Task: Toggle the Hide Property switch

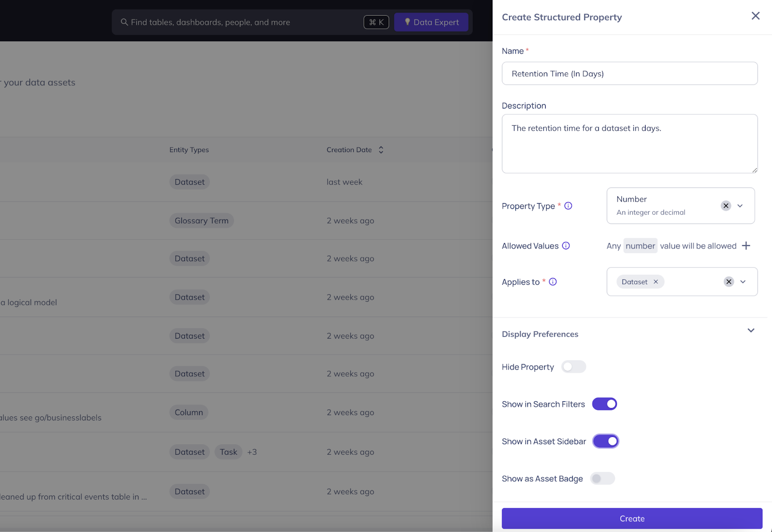Action: [574, 367]
